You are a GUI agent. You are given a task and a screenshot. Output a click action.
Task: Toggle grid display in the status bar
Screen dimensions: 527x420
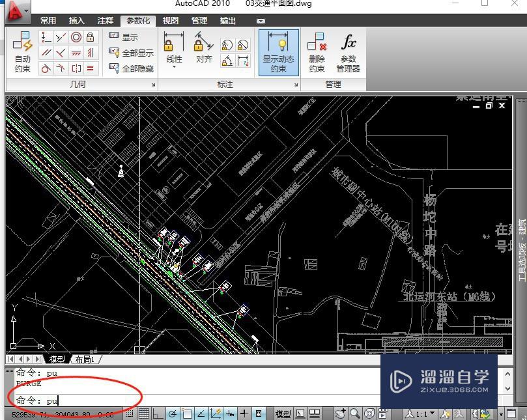pos(145,412)
